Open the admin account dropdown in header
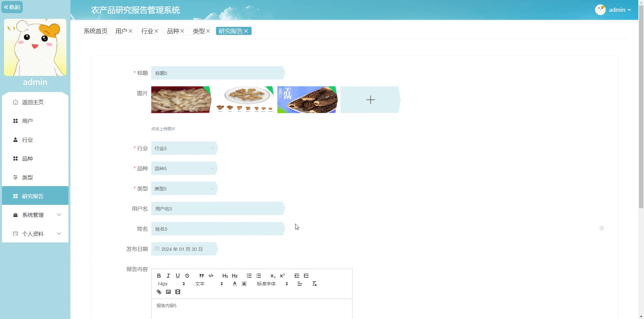The height and width of the screenshot is (319, 644). [613, 10]
